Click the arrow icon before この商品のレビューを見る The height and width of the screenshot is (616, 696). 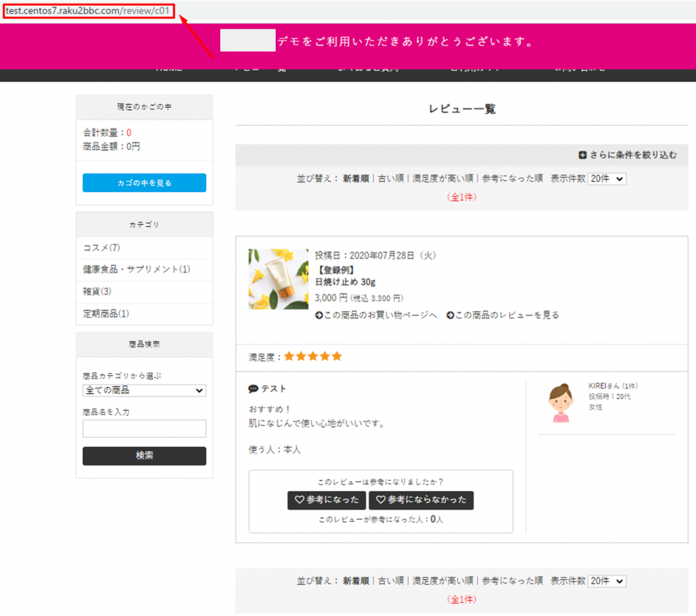pos(451,315)
